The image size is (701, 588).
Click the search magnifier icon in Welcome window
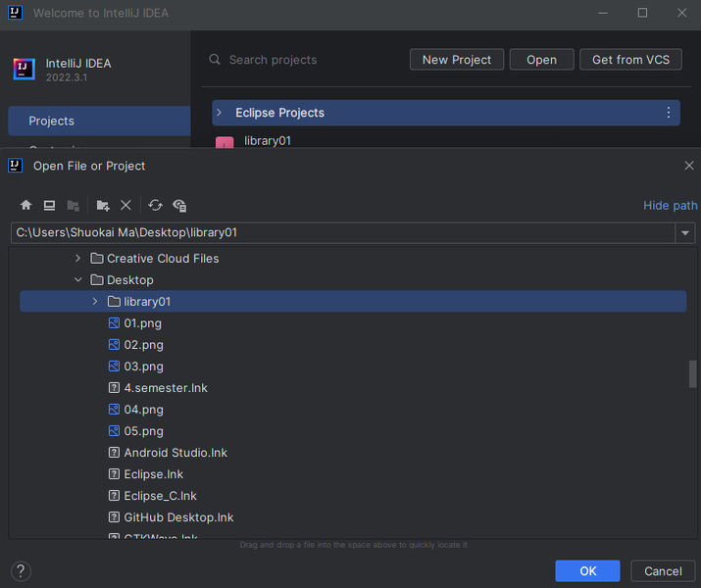[215, 60]
